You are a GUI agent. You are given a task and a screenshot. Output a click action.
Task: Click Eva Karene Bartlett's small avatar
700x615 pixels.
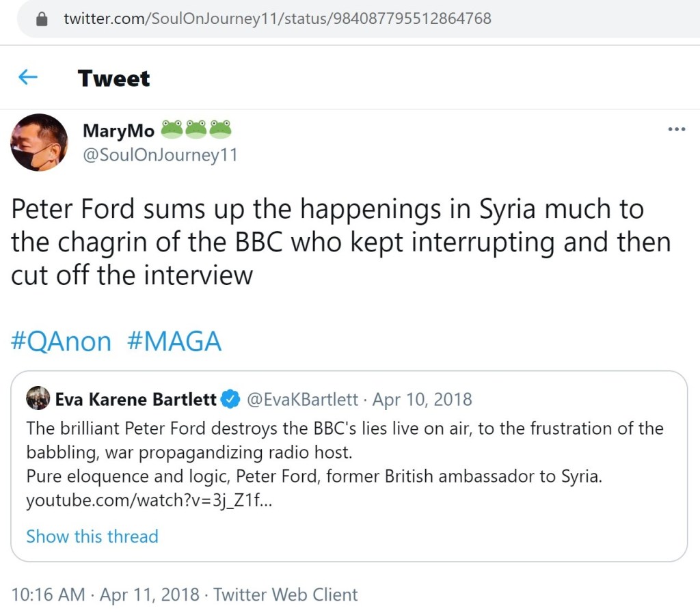(38, 398)
